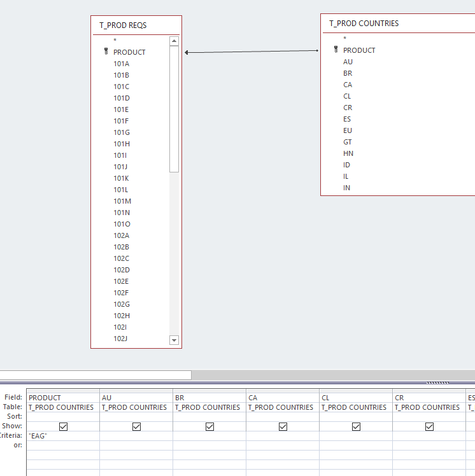The height and width of the screenshot is (476, 475).
Task: Click the primary key icon in T_PROD COUNTRIES
Action: pyautogui.click(x=336, y=50)
